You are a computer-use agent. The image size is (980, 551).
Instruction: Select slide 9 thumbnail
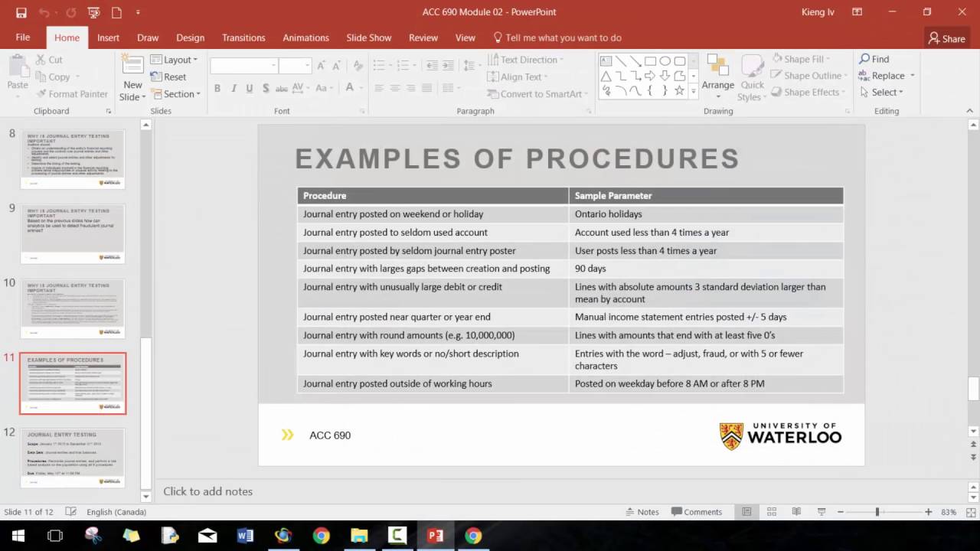click(73, 233)
